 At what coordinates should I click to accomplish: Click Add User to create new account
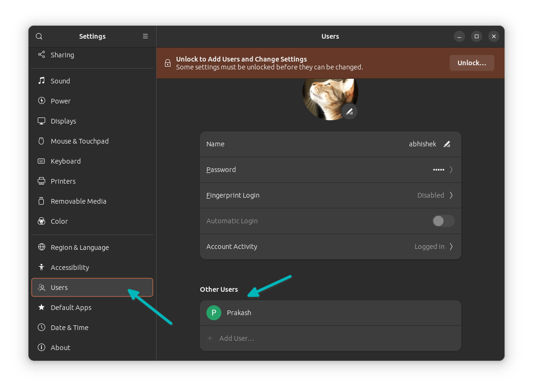[237, 338]
